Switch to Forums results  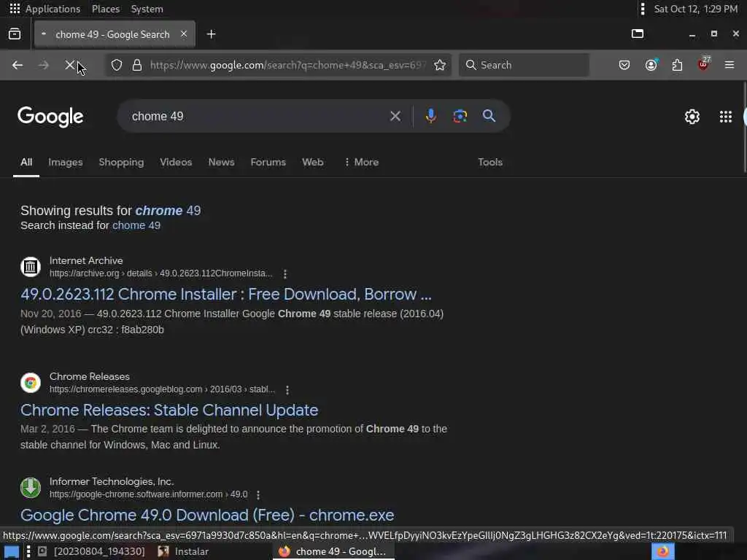(268, 163)
